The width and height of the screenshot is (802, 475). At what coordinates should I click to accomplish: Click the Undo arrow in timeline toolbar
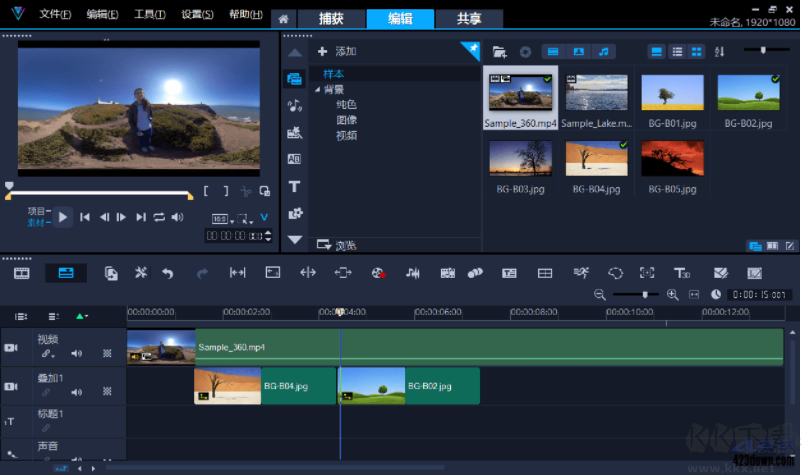pos(168,272)
